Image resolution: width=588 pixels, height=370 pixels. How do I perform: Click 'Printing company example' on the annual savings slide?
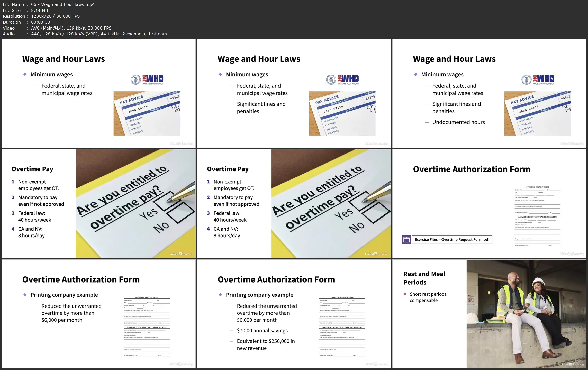tap(259, 295)
